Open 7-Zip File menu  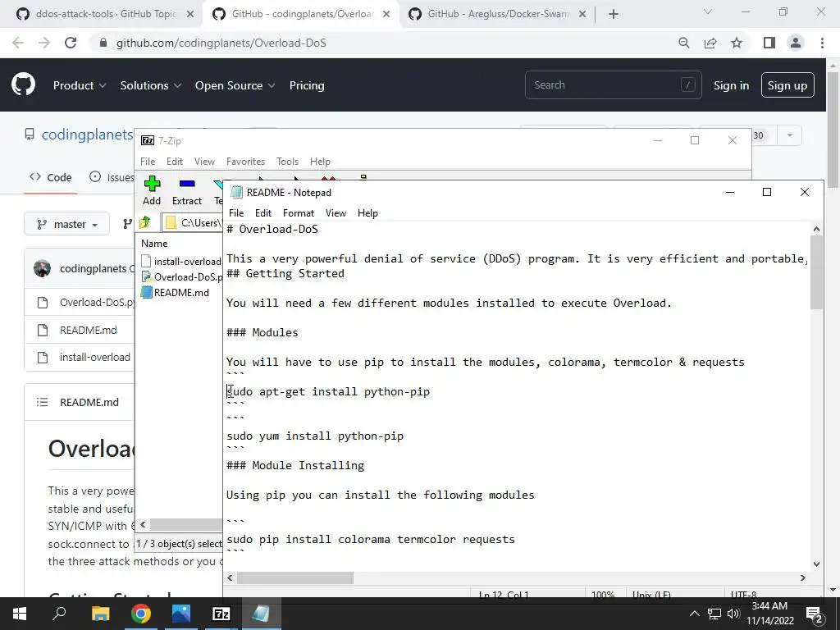click(148, 162)
